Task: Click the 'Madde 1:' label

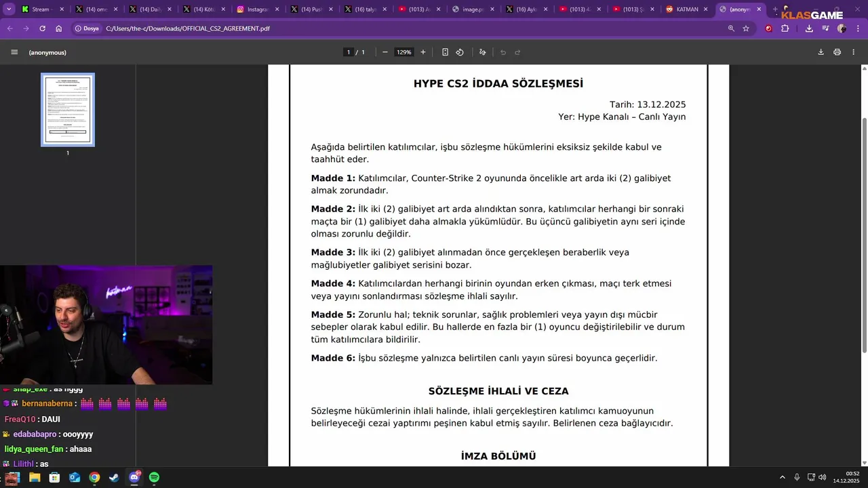Action: (x=333, y=178)
